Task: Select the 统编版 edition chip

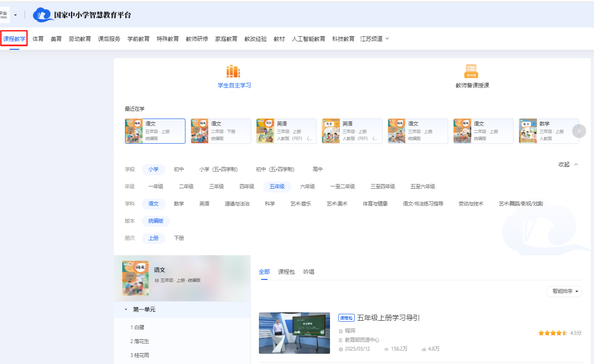Action: (x=156, y=221)
